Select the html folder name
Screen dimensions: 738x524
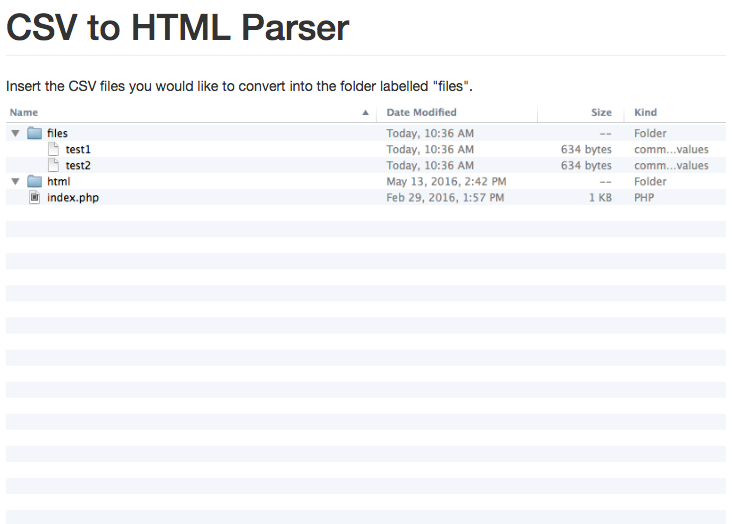tap(58, 181)
